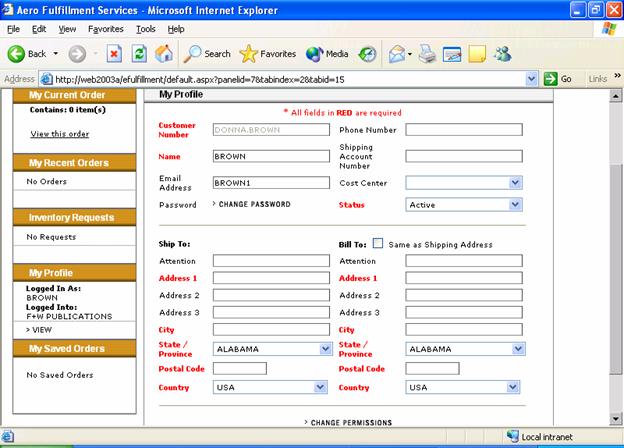Open the Search magnifier toolbar button

[207, 54]
